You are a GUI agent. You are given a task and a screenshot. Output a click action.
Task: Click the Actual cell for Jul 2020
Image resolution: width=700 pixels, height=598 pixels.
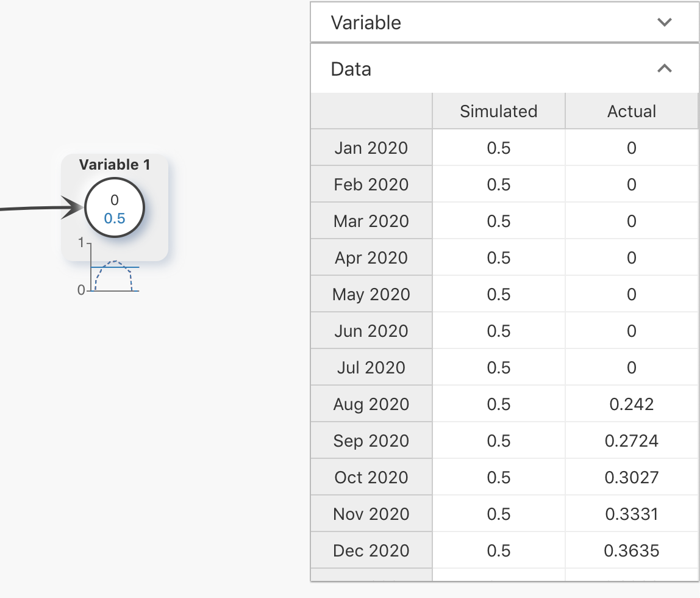pyautogui.click(x=631, y=367)
